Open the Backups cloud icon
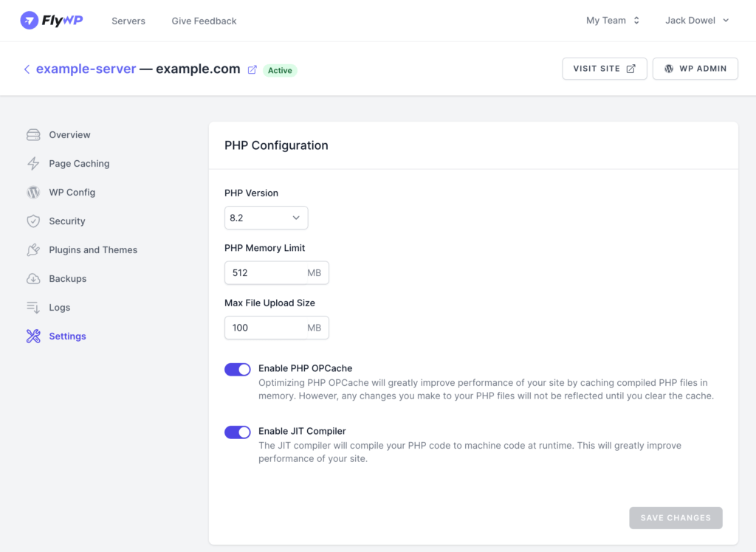The height and width of the screenshot is (552, 756). (x=33, y=279)
